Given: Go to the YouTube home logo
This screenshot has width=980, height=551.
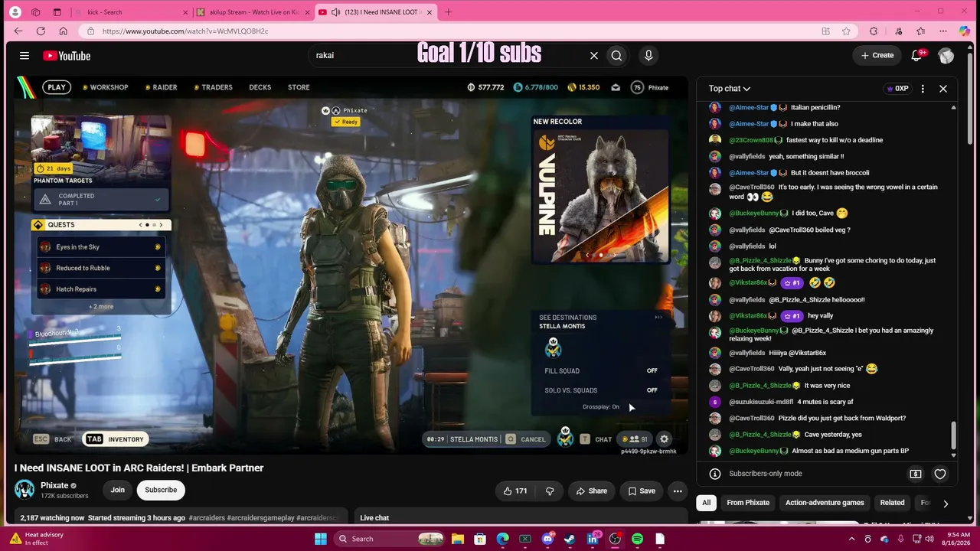Looking at the screenshot, I should 67,56.
